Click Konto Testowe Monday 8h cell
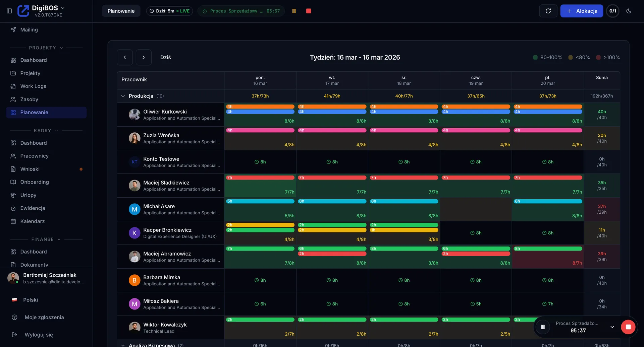The height and width of the screenshot is (347, 644). (260, 162)
